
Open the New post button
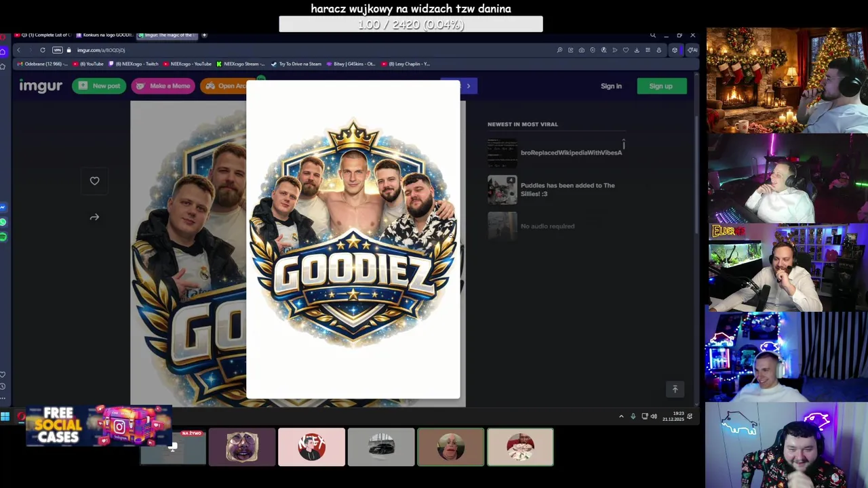pos(99,86)
